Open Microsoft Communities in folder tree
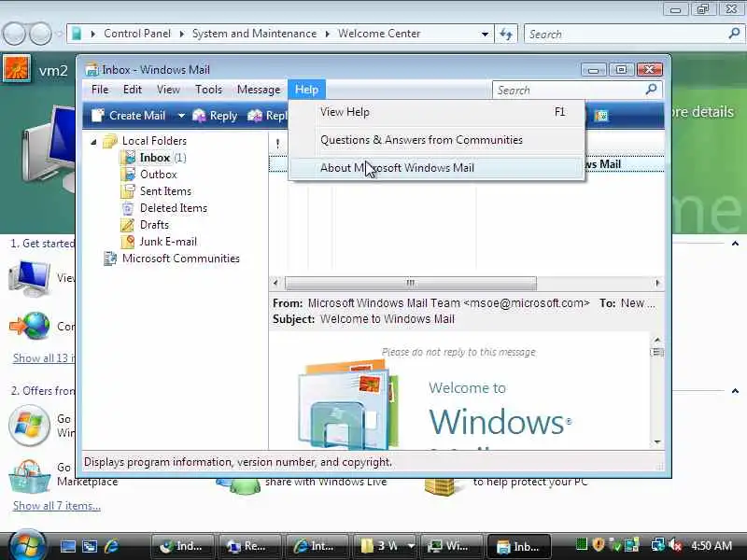747x560 pixels. click(180, 259)
